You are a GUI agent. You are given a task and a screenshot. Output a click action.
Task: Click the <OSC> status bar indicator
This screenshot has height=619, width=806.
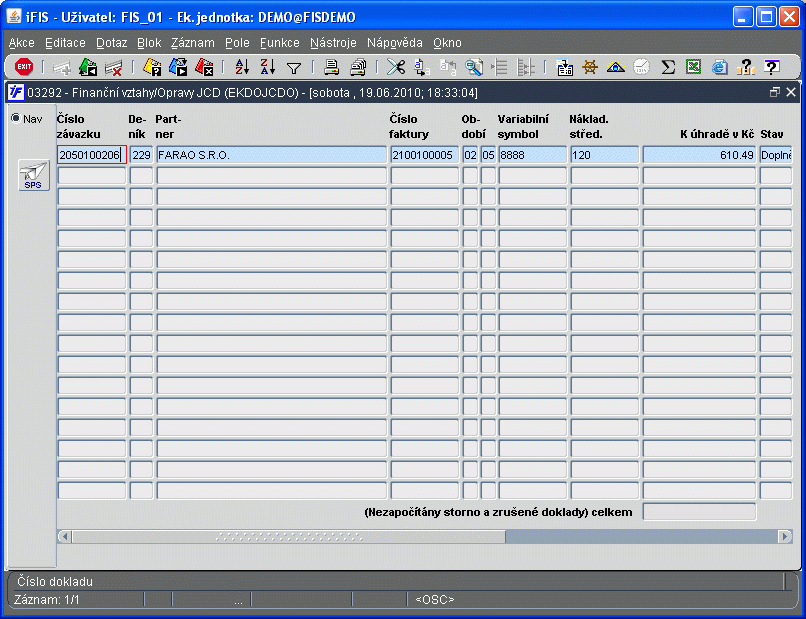pos(435,599)
